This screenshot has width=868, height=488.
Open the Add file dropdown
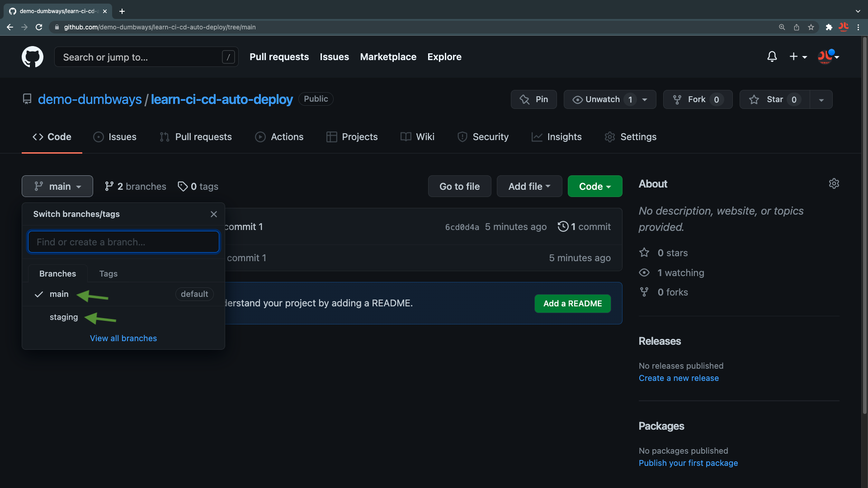(529, 186)
